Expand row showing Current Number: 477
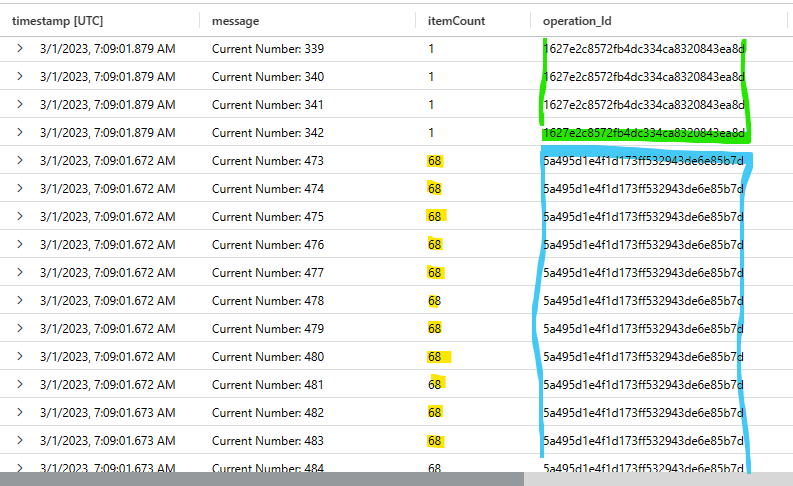 19,272
